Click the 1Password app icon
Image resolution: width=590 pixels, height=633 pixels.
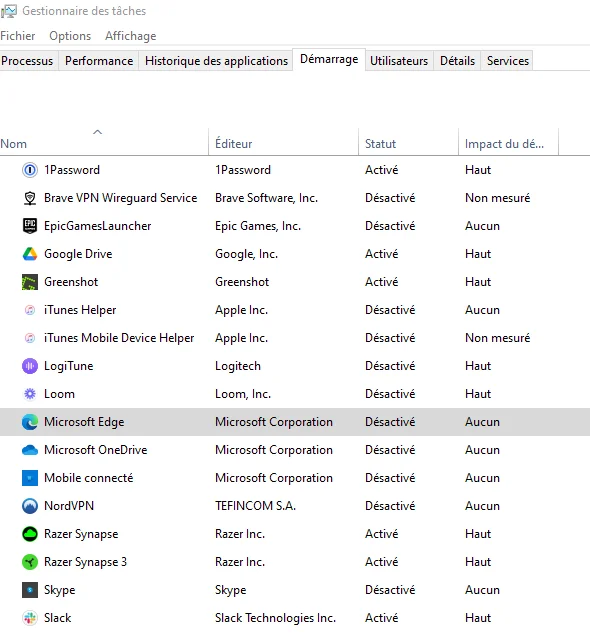(x=29, y=170)
